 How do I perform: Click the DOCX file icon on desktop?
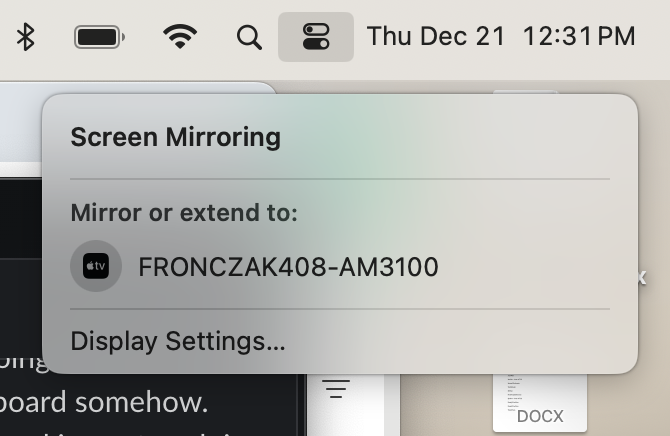click(540, 397)
